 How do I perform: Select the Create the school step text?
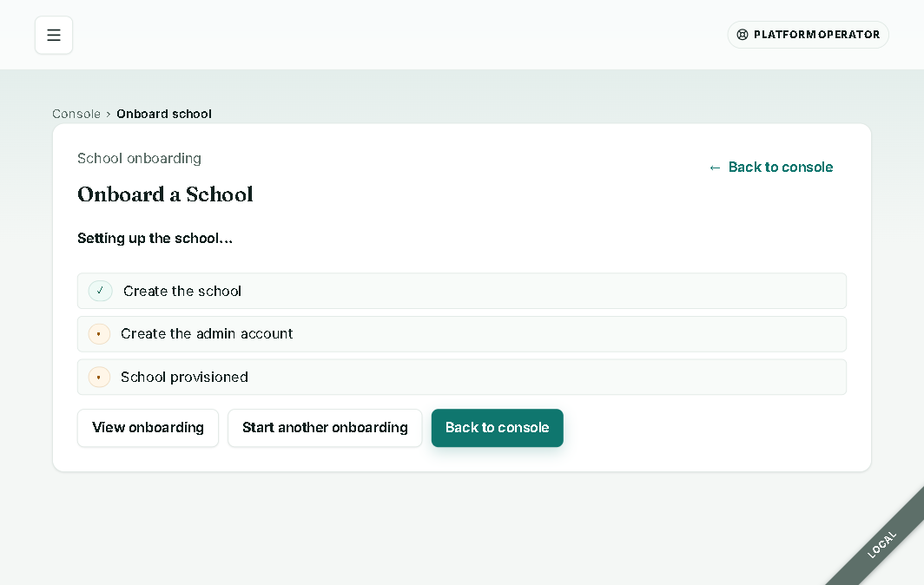pos(182,291)
